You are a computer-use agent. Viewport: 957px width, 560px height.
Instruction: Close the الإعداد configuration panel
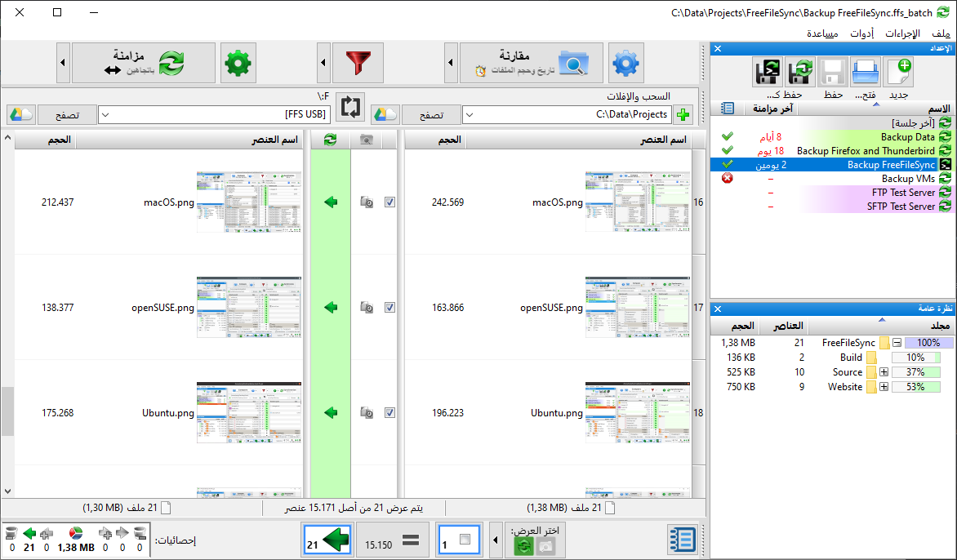coord(718,48)
